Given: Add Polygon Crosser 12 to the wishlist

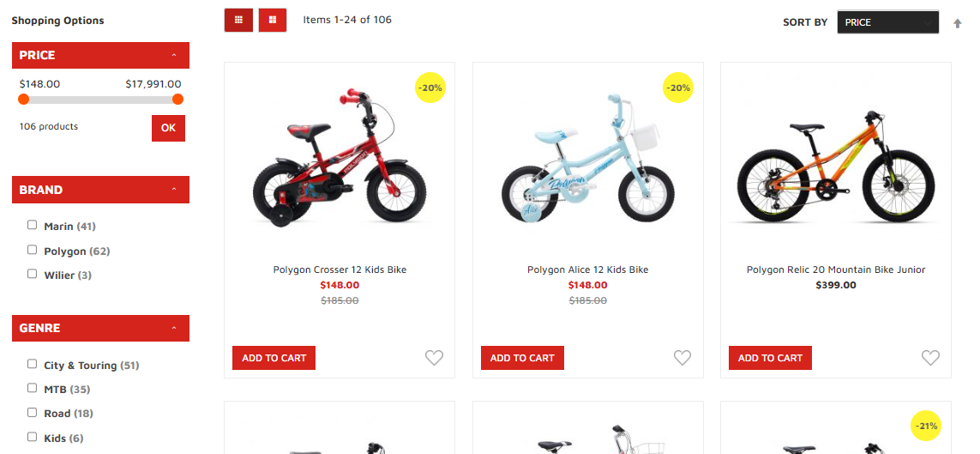Looking at the screenshot, I should 434,358.
